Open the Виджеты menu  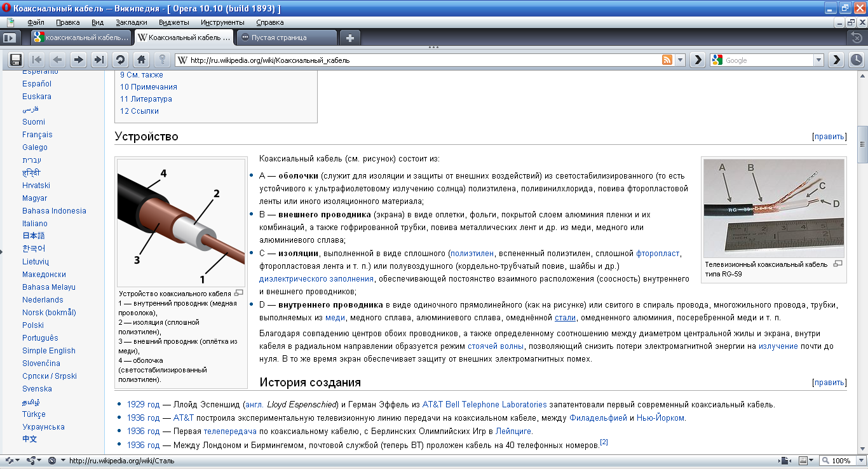[x=174, y=22]
